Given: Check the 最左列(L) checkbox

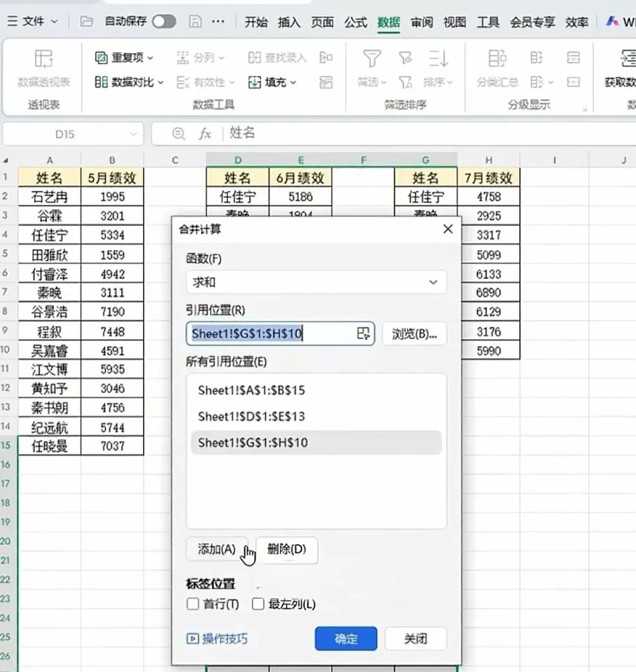Looking at the screenshot, I should tap(258, 604).
